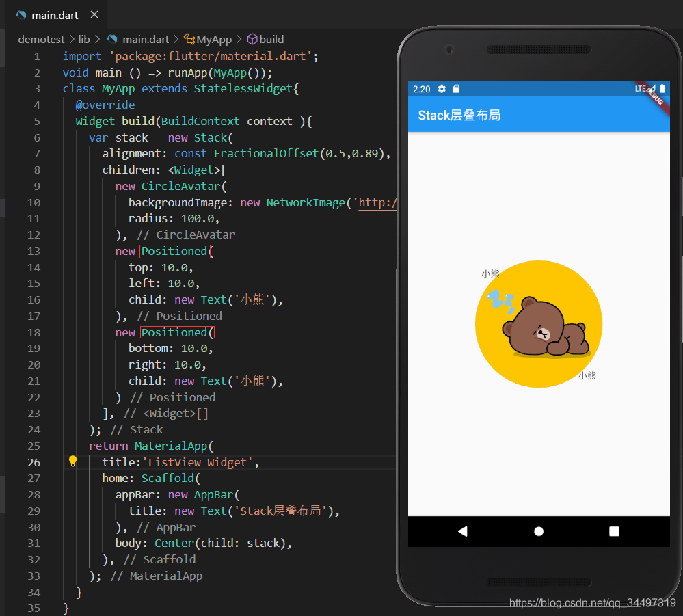Tap the 2:20 clock in emulator status bar
Viewport: 683px width, 616px height.
pos(422,90)
